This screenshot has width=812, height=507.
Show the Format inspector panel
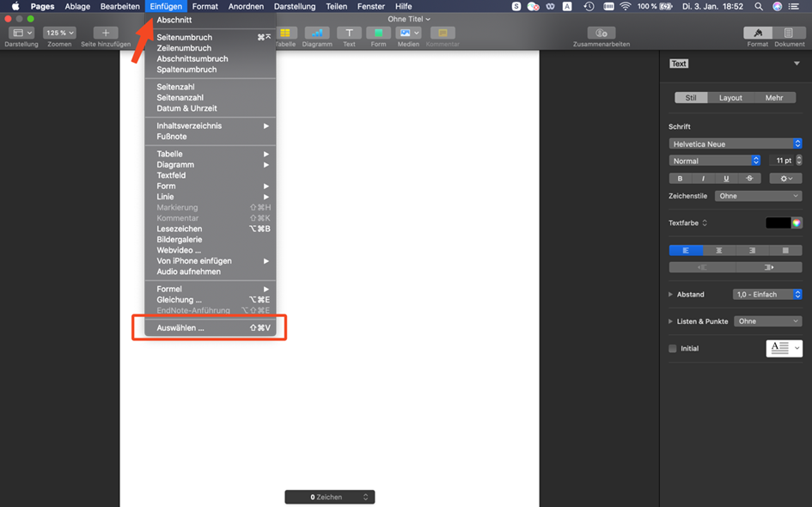[x=758, y=33]
